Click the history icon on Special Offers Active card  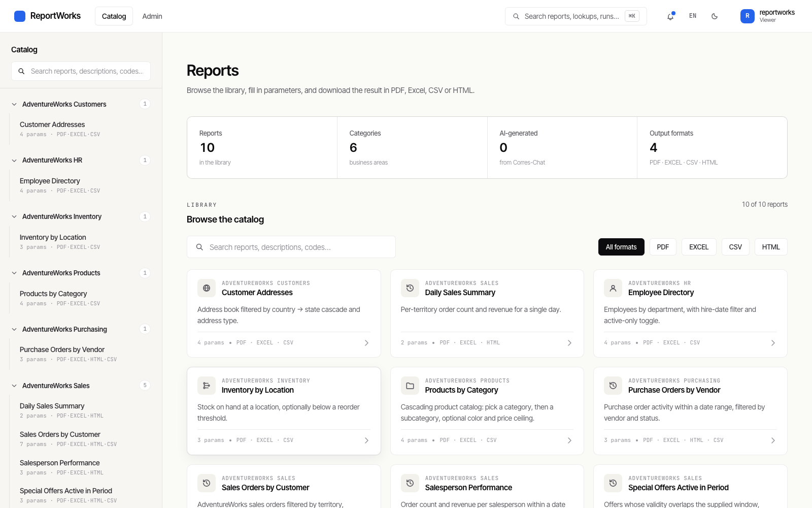[613, 483]
